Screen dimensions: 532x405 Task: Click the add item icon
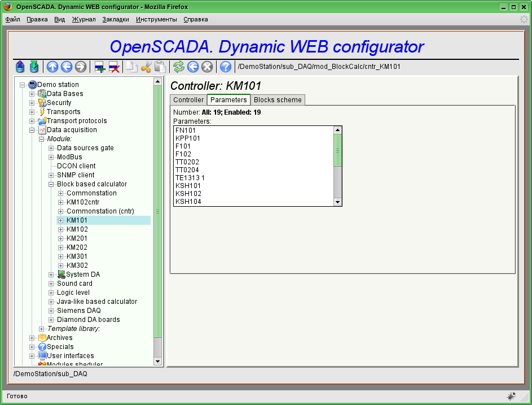pos(100,67)
